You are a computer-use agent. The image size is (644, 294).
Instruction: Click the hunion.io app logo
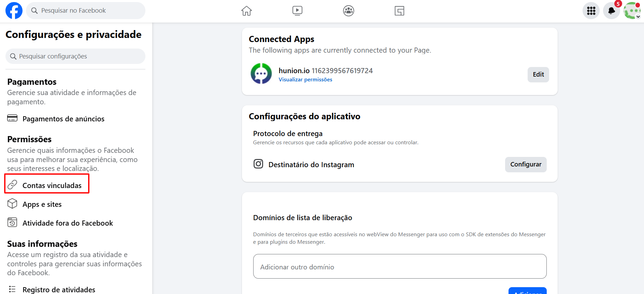pos(261,73)
